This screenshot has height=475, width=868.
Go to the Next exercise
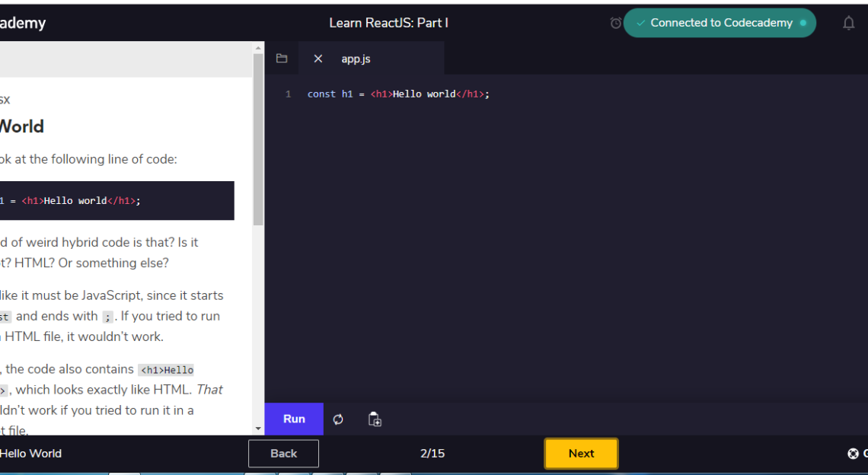click(581, 454)
